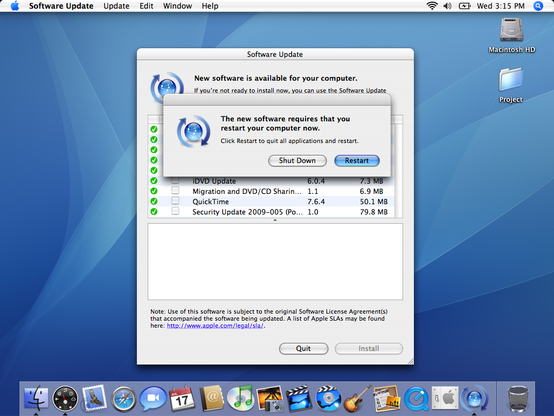Open the Update menu
Screen dimensions: 554x416
(x=116, y=6)
